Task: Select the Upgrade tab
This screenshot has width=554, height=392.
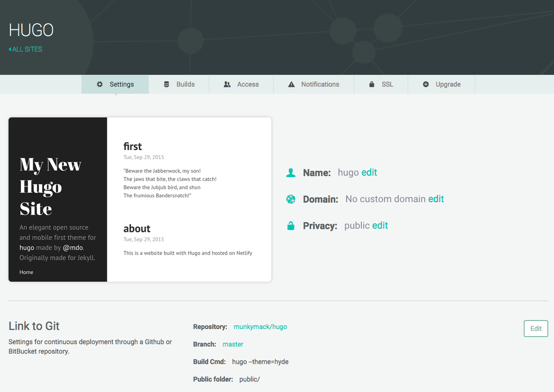Action: pos(442,84)
